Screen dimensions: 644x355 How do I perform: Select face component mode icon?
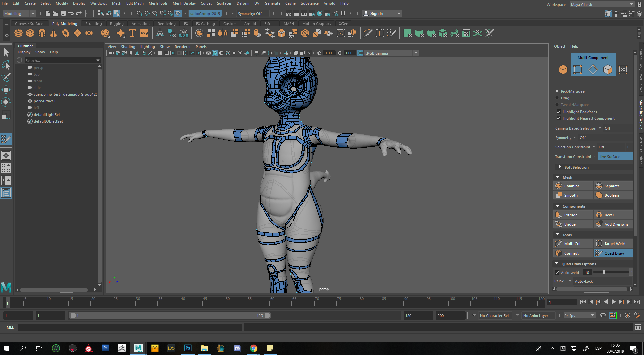coord(608,70)
